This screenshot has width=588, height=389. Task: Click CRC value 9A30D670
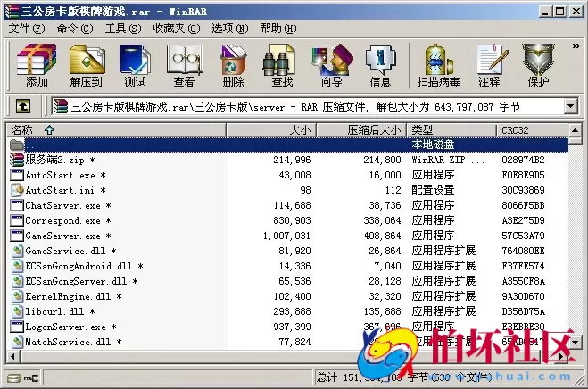click(x=523, y=296)
